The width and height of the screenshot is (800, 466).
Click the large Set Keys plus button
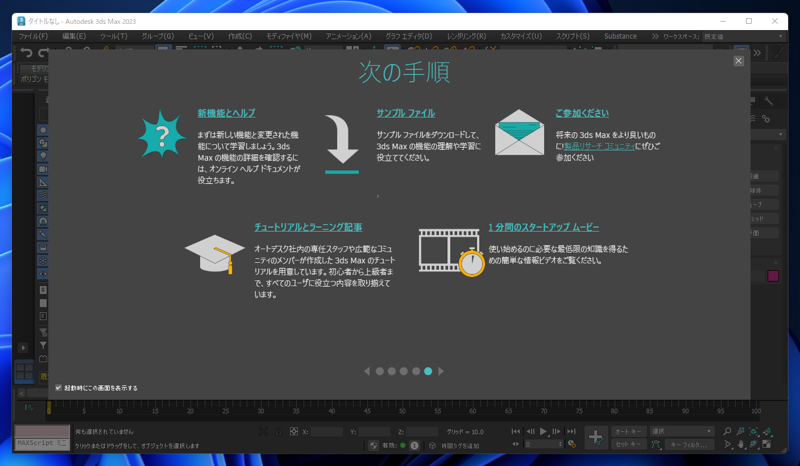[x=595, y=437]
